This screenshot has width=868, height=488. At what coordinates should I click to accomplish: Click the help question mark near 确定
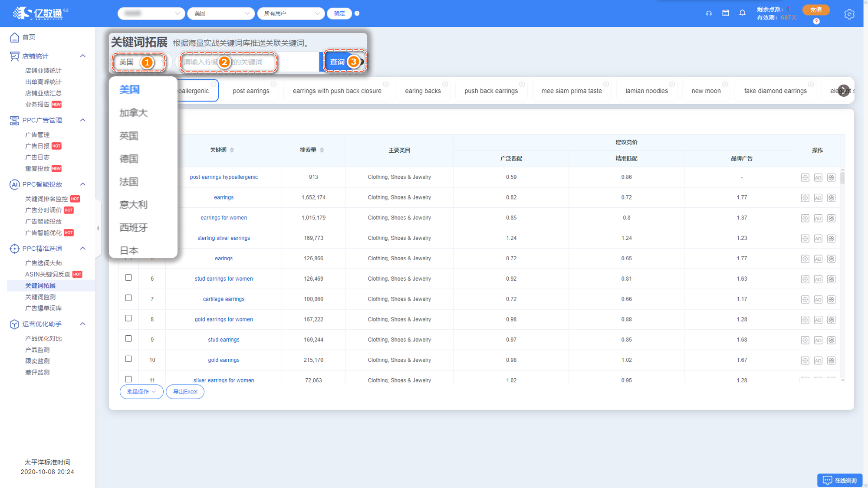click(x=357, y=13)
